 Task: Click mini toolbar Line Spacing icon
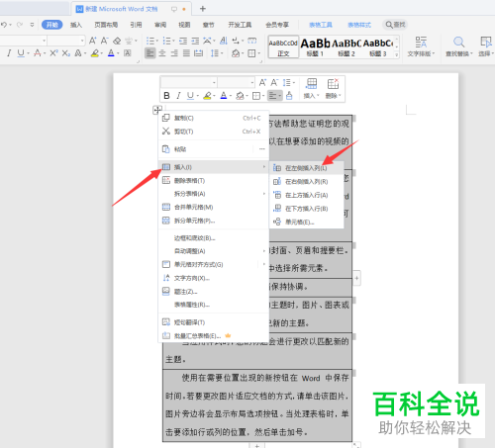click(x=287, y=82)
